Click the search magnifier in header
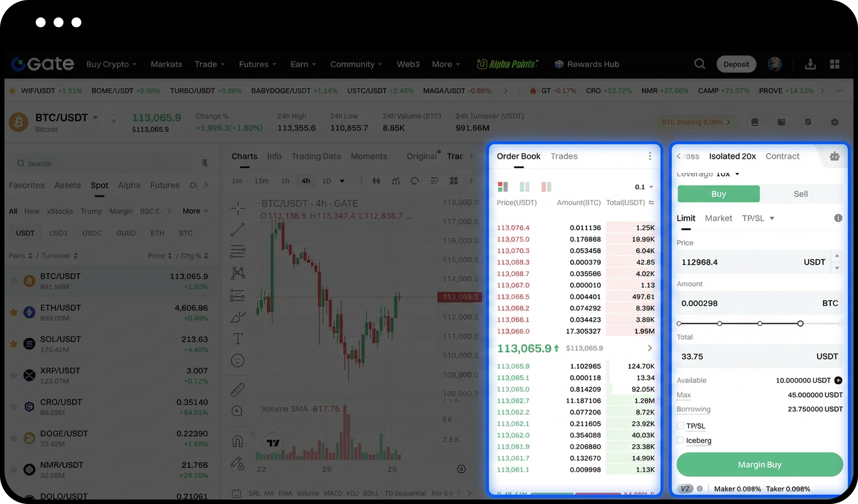 (699, 64)
